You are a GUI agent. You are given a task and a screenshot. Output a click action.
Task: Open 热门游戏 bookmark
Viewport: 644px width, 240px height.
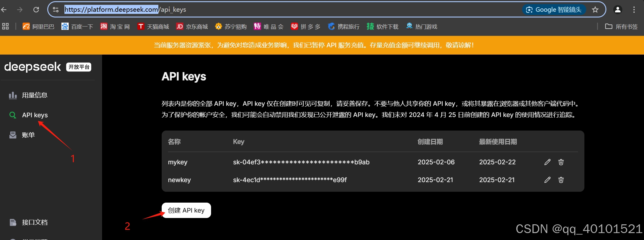pyautogui.click(x=422, y=27)
